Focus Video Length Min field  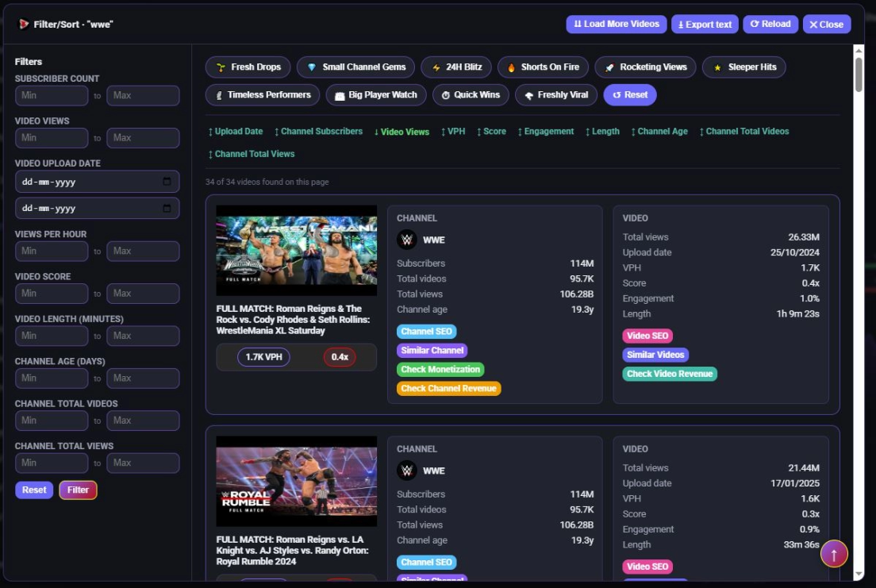(x=52, y=336)
